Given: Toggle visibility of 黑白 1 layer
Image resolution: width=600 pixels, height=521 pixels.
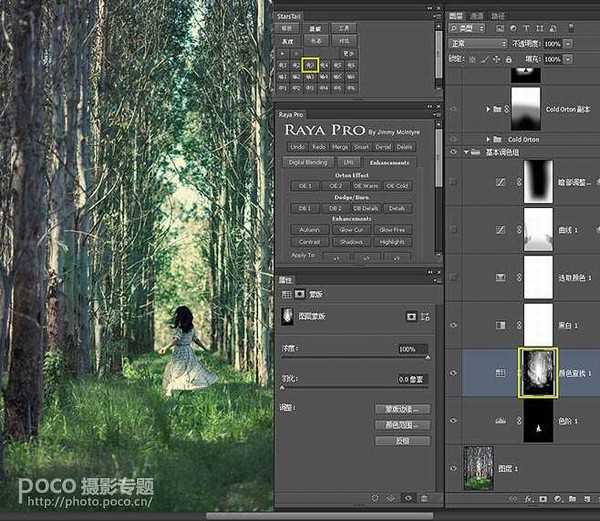Looking at the screenshot, I should tap(454, 325).
